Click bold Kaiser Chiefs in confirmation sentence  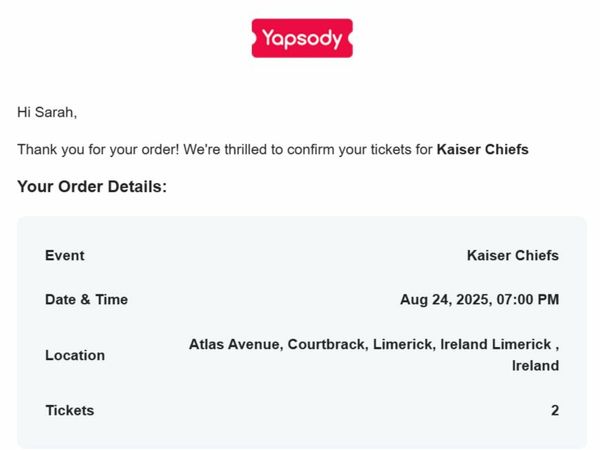483,149
